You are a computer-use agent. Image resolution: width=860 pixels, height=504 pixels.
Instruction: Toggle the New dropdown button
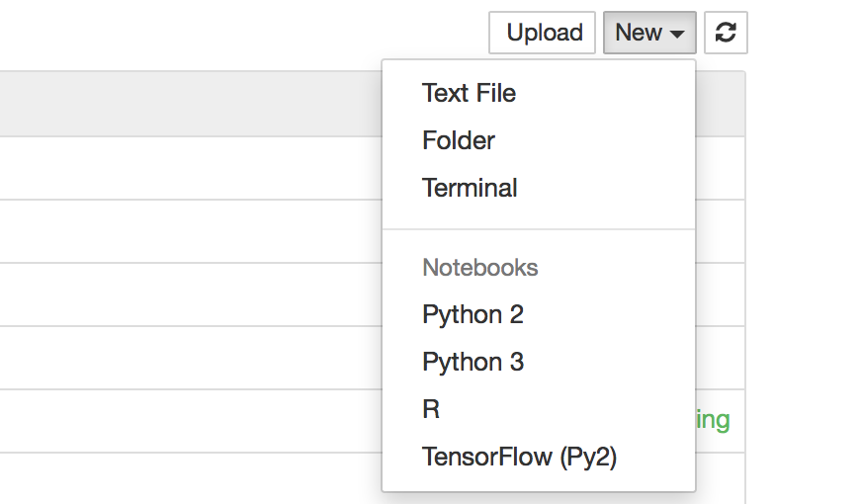pyautogui.click(x=649, y=33)
